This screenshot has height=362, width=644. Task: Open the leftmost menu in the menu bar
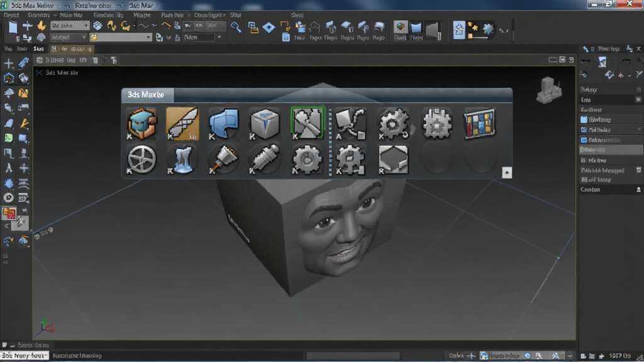[11, 15]
